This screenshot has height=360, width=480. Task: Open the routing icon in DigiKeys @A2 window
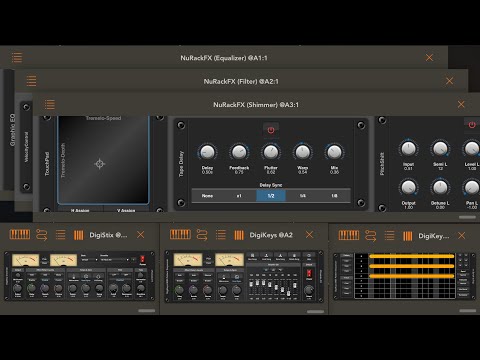coord(202,235)
